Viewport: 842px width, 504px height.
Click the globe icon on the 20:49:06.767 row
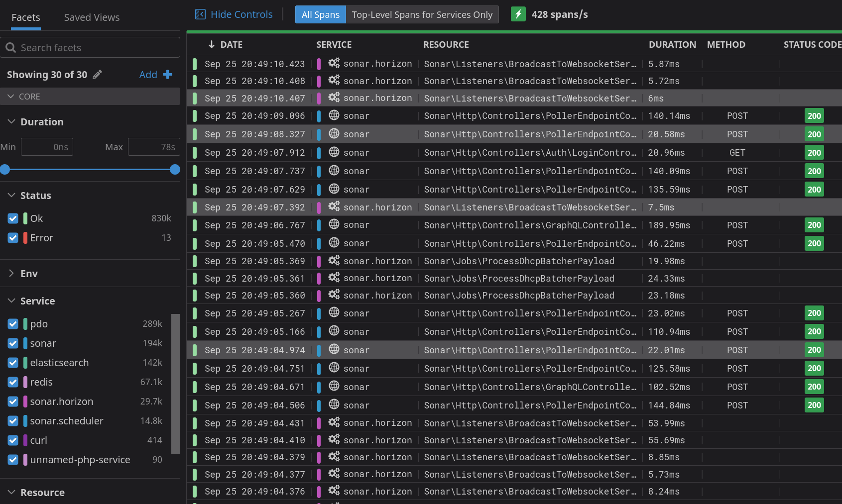click(334, 224)
